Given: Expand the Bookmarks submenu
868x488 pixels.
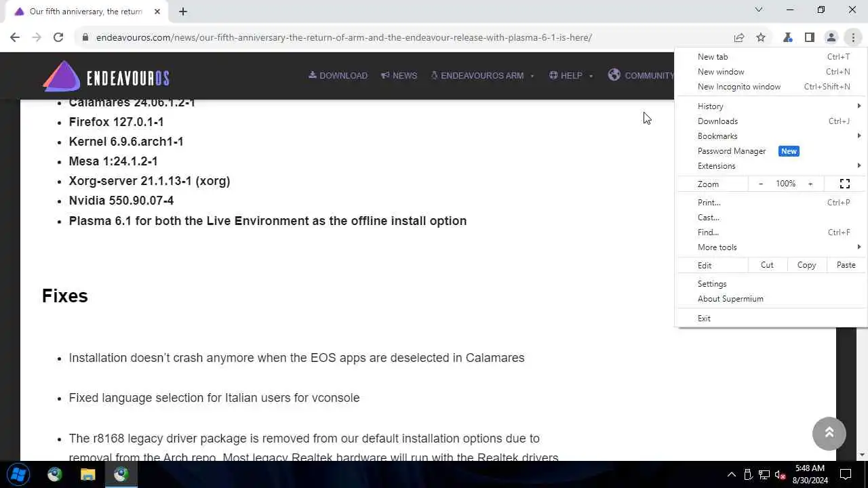Looking at the screenshot, I should tap(771, 136).
